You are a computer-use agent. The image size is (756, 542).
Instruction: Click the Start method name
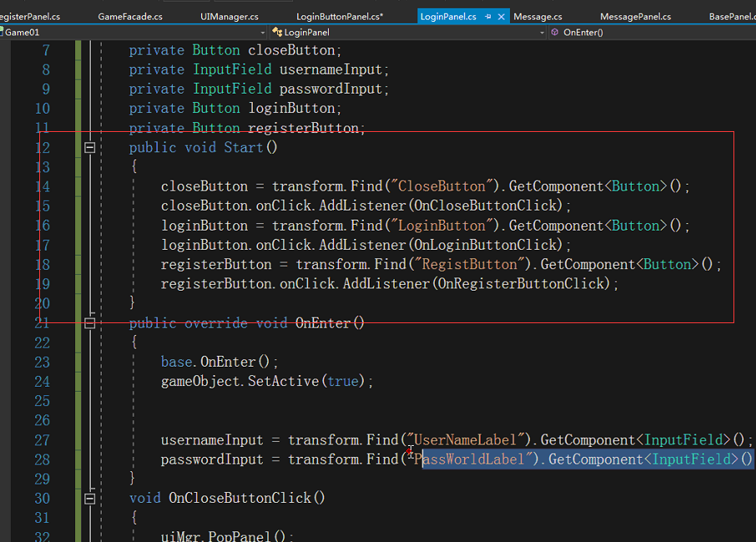tap(244, 147)
